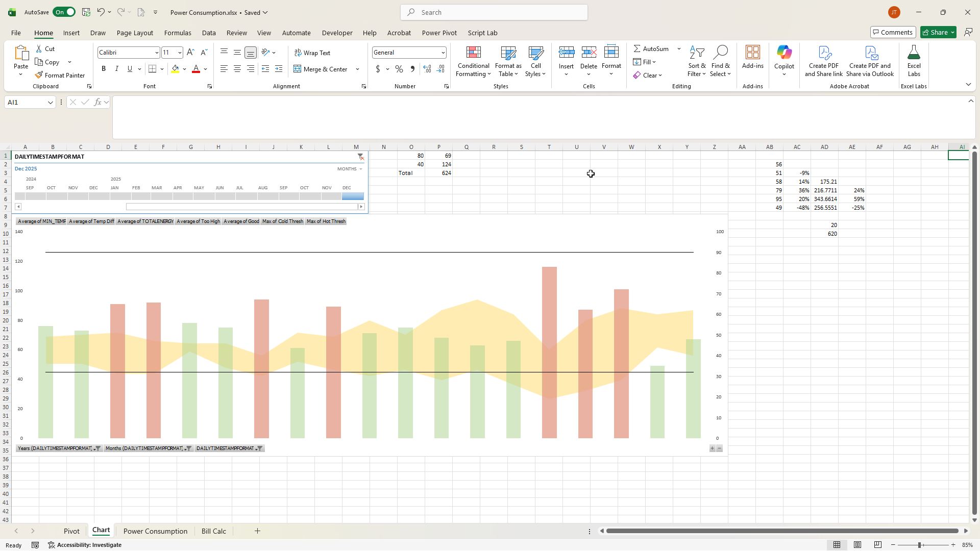Open MONTHS time level dropdown
The width and height of the screenshot is (980, 551).
350,169
